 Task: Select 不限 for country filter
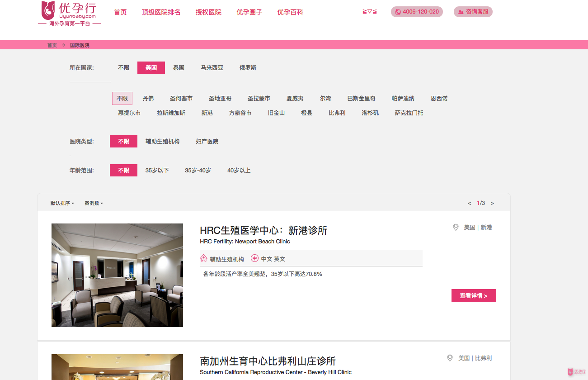(124, 68)
